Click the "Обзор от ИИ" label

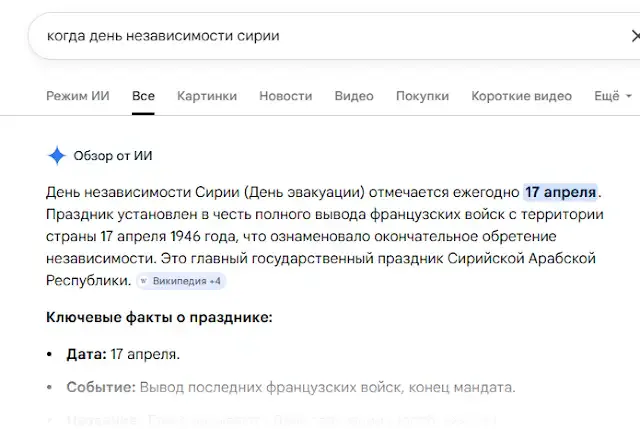(x=113, y=155)
